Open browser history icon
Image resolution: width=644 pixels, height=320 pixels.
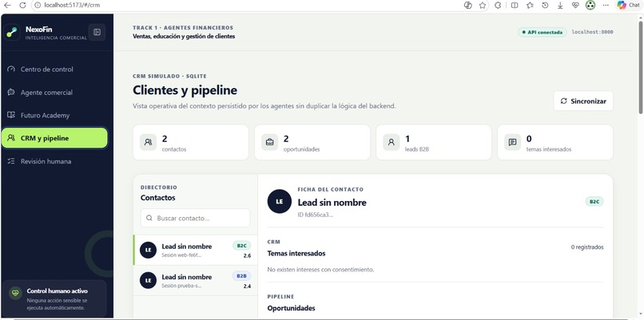tap(545, 6)
